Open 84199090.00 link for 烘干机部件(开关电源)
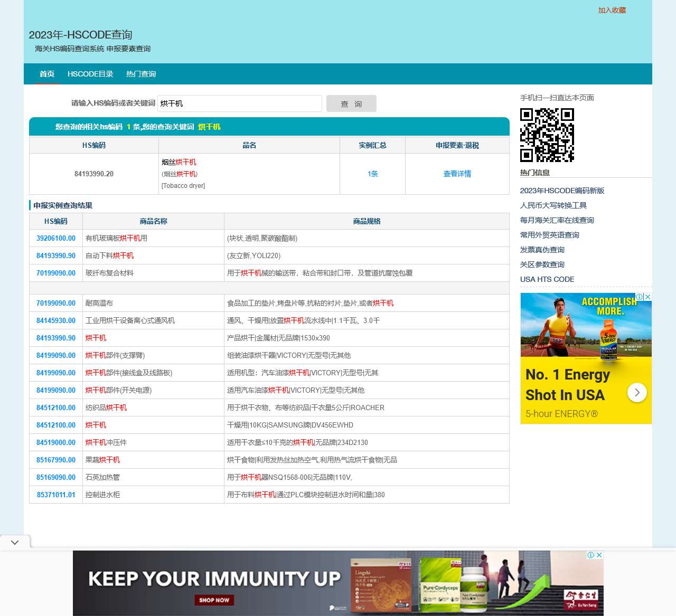 pyautogui.click(x=56, y=390)
